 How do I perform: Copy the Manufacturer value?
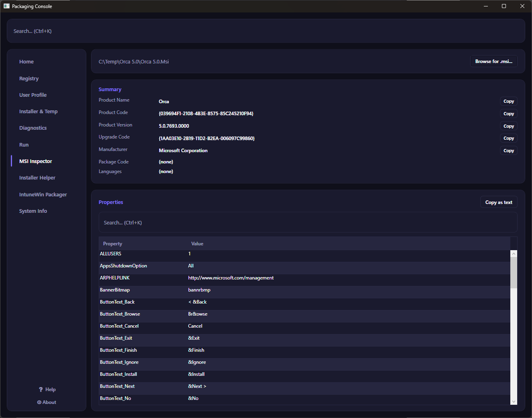coord(508,151)
